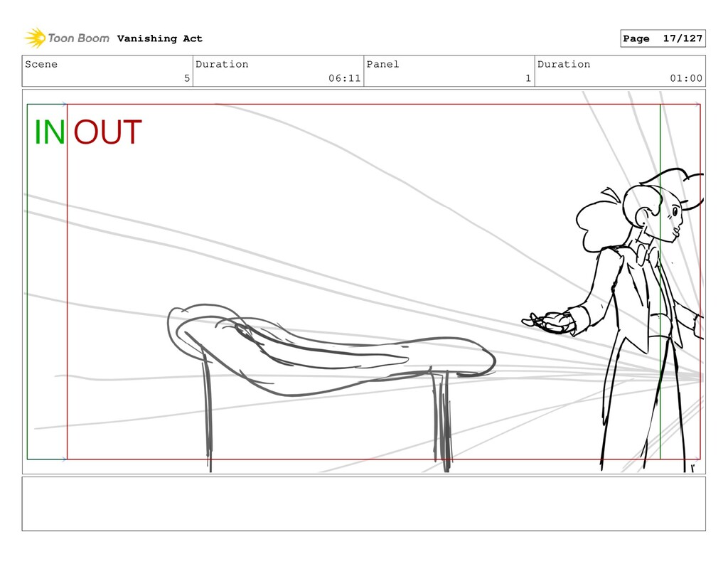728x564 pixels.
Task: Click the 'Page 17/127' box
Action: click(x=663, y=38)
